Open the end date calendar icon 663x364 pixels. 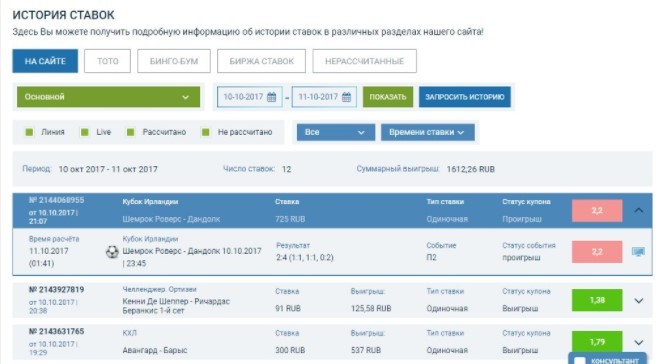(x=346, y=97)
